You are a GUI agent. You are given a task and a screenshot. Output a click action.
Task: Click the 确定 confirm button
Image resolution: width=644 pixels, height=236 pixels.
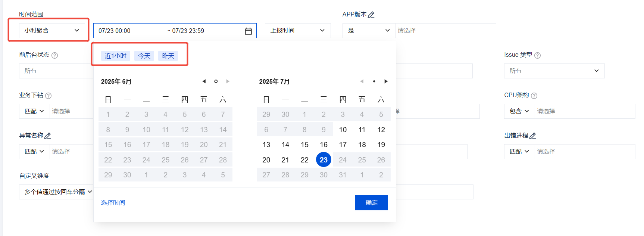point(371,202)
